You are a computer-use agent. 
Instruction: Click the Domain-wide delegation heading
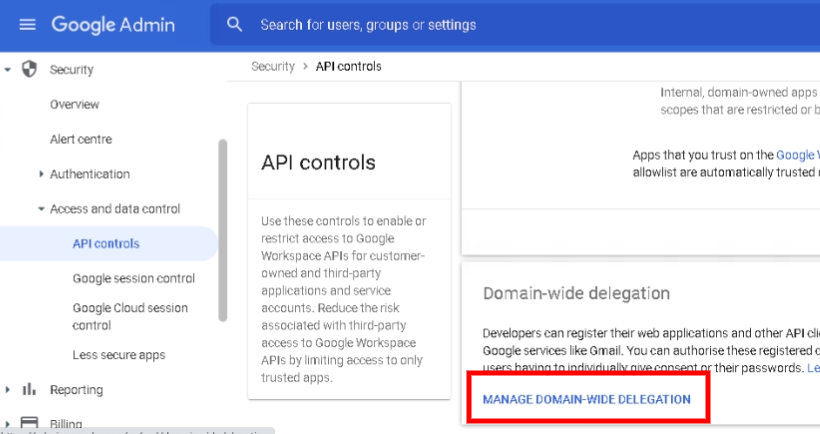(x=576, y=293)
